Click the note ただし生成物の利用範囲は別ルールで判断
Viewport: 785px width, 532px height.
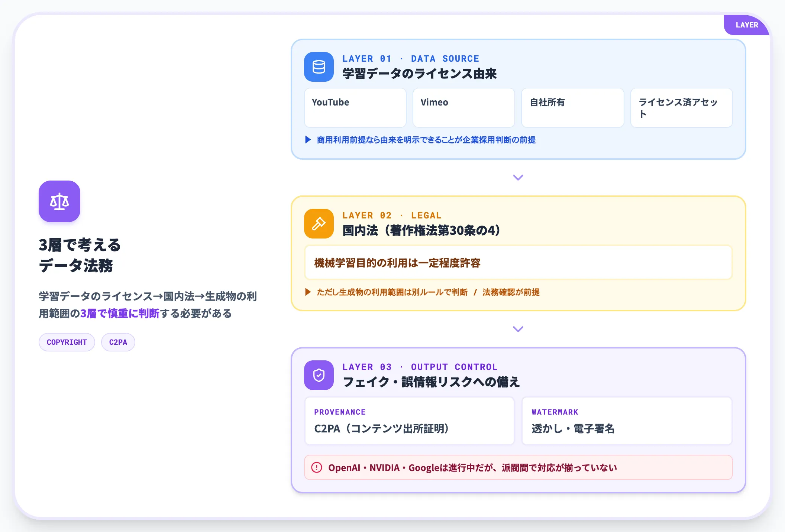click(392, 292)
